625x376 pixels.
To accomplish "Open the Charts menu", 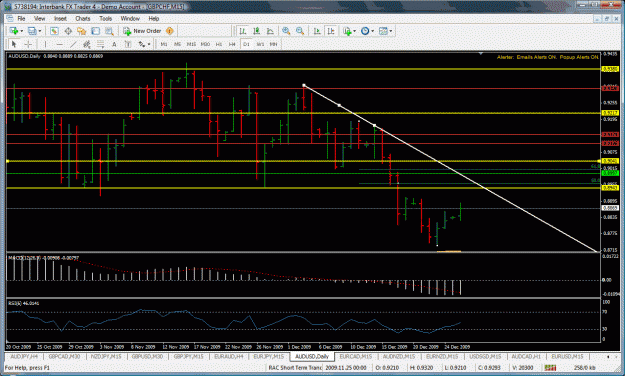I will coord(83,18).
